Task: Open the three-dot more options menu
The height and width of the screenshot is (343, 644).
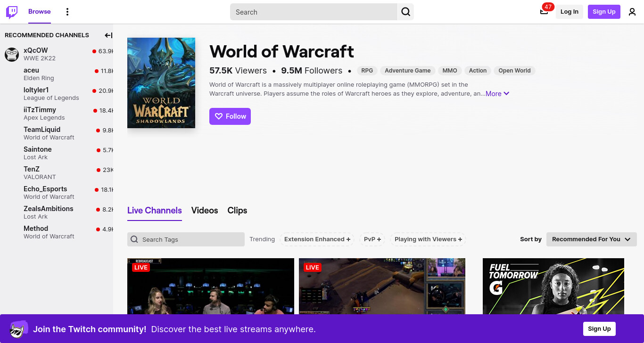Action: [x=67, y=12]
